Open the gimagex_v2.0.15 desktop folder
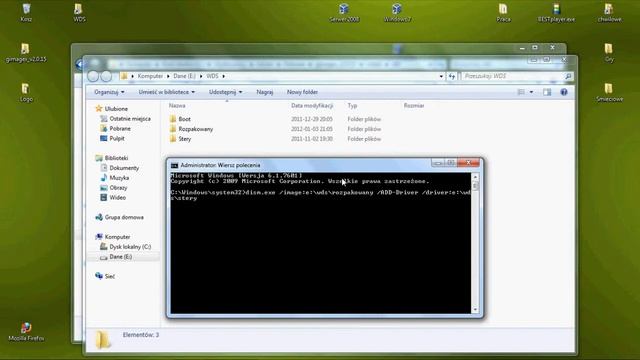 pyautogui.click(x=26, y=53)
